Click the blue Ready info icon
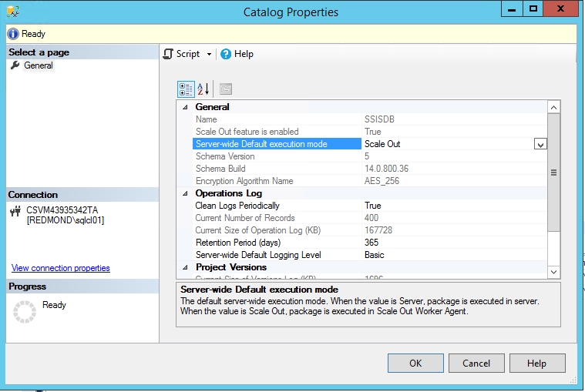Image resolution: width=585 pixels, height=392 pixels. click(13, 34)
